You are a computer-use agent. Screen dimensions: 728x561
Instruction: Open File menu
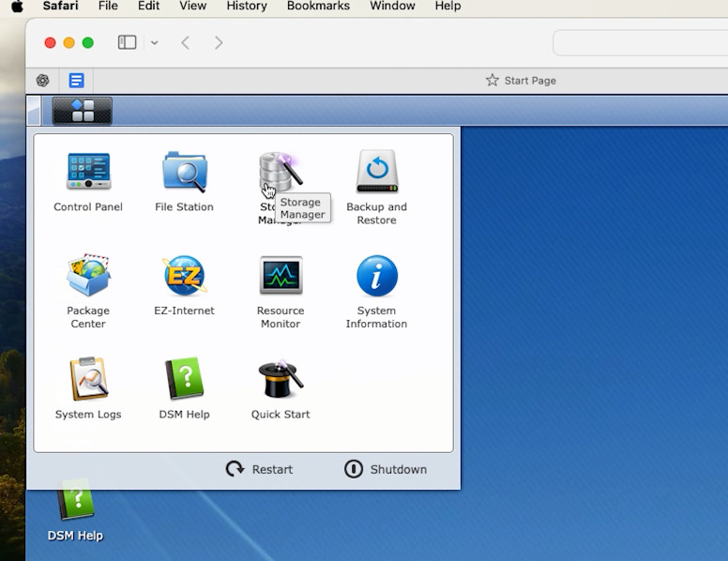[x=108, y=6]
